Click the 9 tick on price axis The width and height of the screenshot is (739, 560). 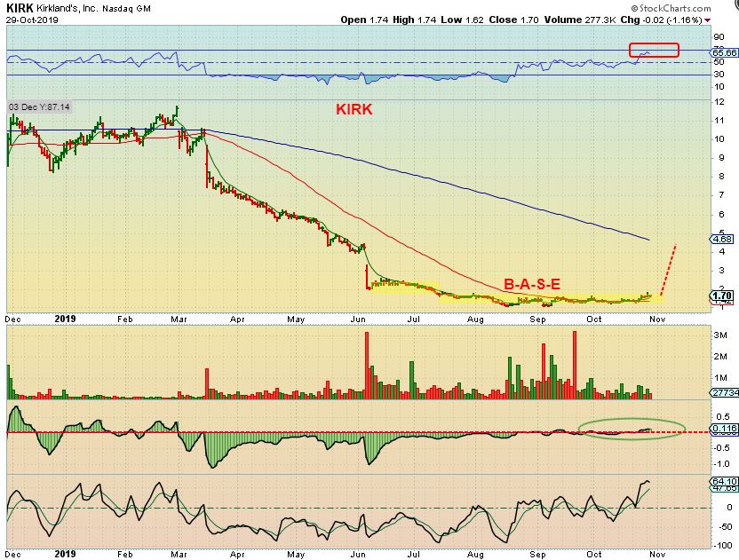pos(721,158)
